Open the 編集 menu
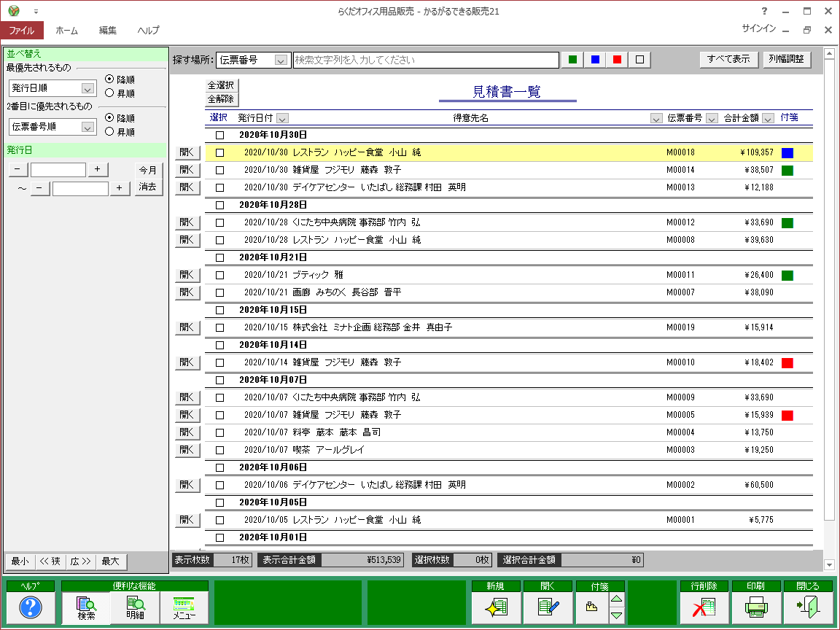Image resolution: width=840 pixels, height=630 pixels. coord(108,31)
